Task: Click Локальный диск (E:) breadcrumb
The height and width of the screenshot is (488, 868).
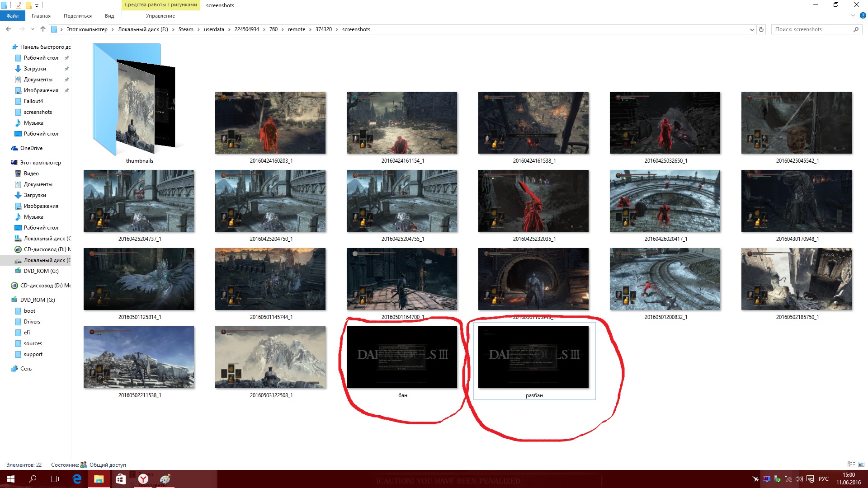Action: coord(143,29)
